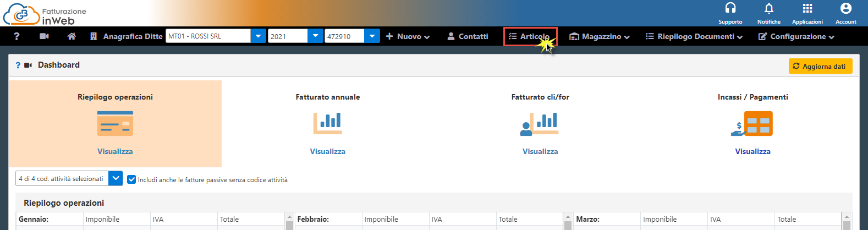Viewport: 868px width, 230px height.
Task: Click the Fatturato annuale chart icon
Action: pyautogui.click(x=328, y=123)
